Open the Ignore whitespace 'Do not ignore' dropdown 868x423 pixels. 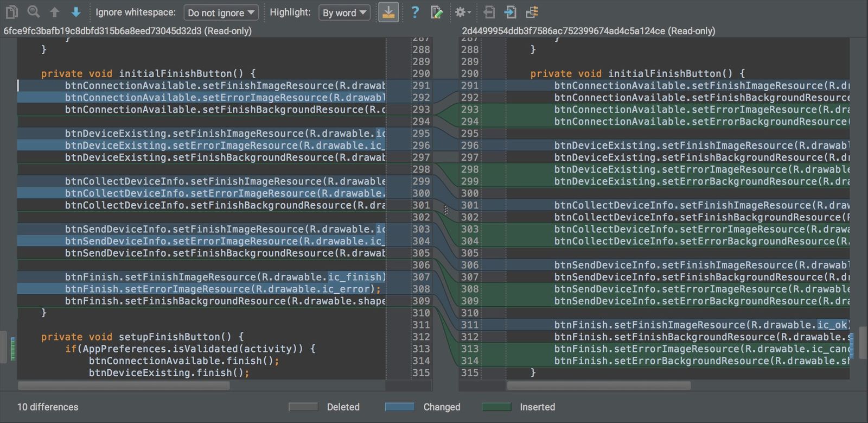coord(221,12)
